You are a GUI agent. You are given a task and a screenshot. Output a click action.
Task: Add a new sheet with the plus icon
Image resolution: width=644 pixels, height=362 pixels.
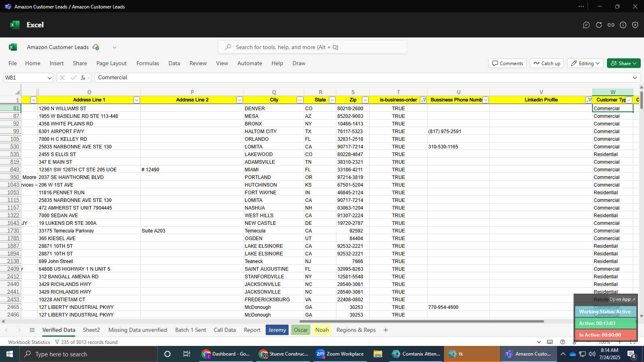coord(386,330)
